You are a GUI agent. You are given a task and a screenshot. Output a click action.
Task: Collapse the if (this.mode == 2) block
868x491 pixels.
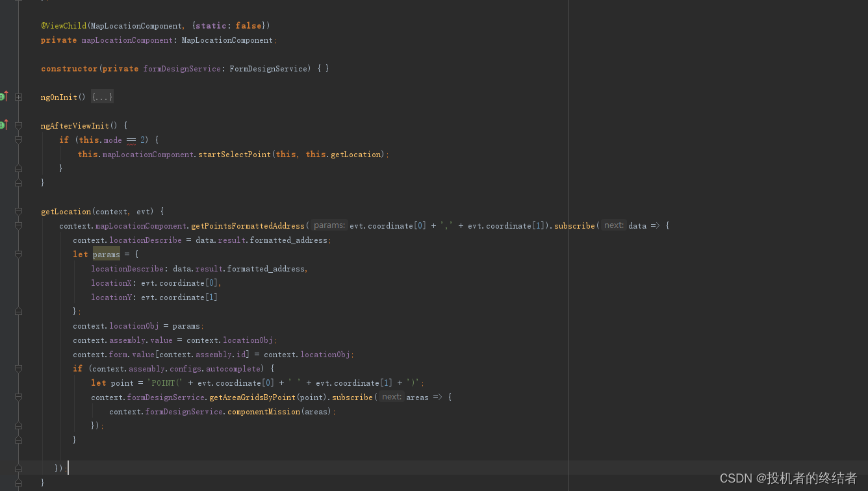click(18, 140)
